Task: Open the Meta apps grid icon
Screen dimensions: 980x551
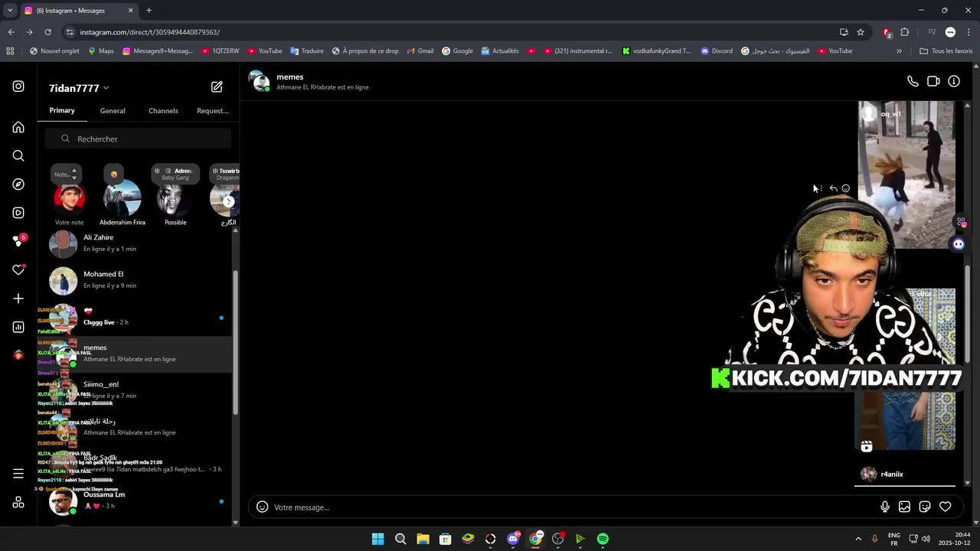Action: pyautogui.click(x=18, y=503)
